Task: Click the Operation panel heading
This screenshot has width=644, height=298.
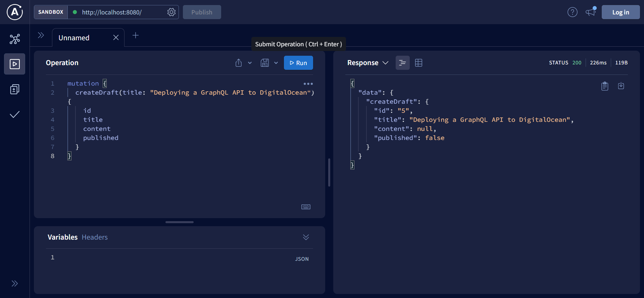Action: tap(62, 63)
